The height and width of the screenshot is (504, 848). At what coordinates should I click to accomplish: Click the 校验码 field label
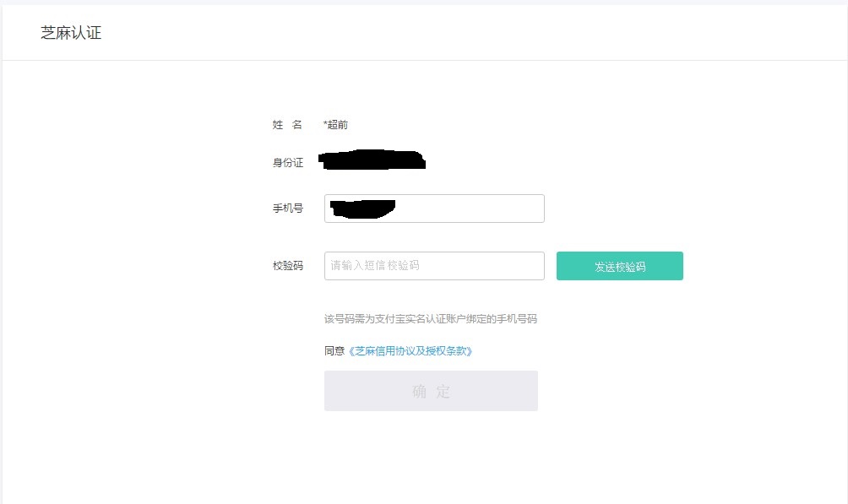click(x=287, y=266)
